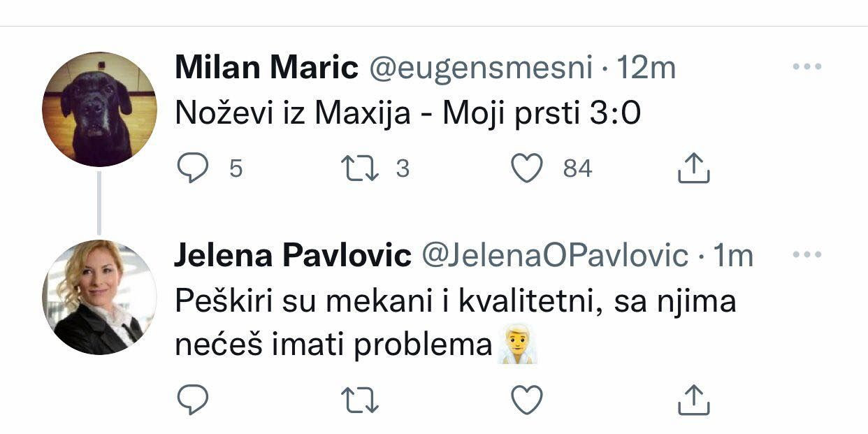Share Milan Maric's tweet
The image size is (868, 434).
click(694, 168)
